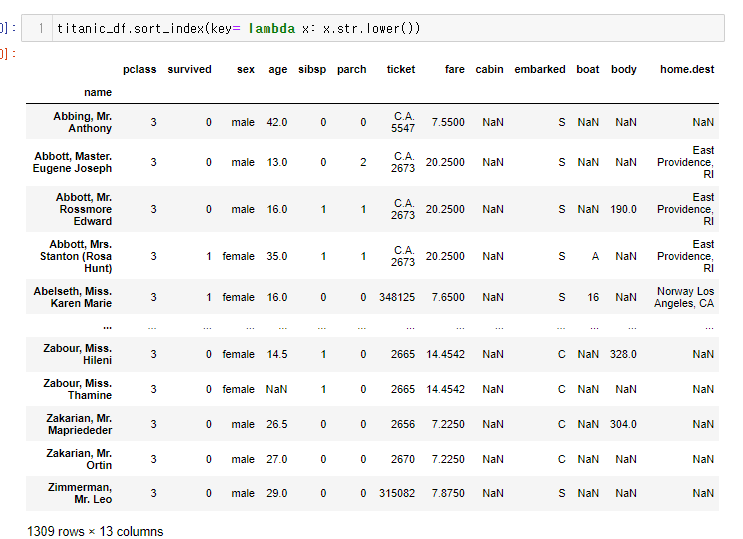Click the age column header
The height and width of the screenshot is (539, 743).
[x=278, y=70]
